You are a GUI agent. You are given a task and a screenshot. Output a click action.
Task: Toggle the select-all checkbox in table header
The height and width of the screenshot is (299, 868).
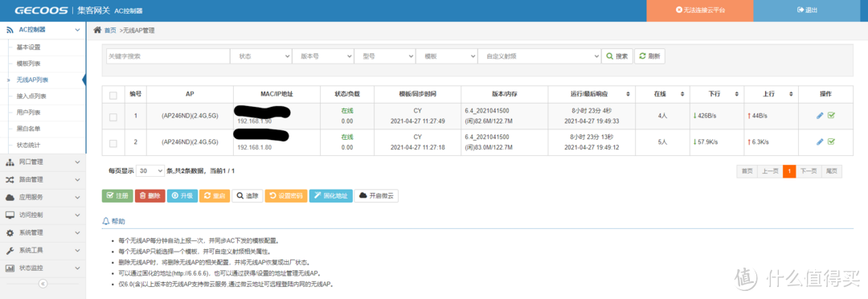113,95
